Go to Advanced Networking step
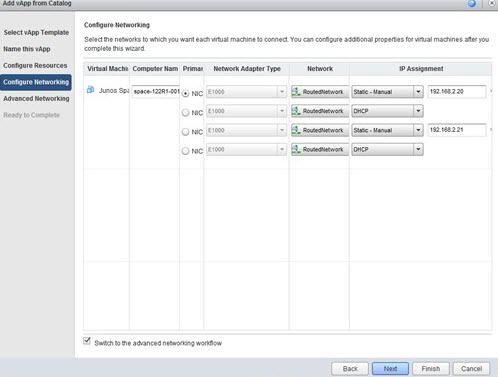The width and height of the screenshot is (498, 377). tap(36, 99)
